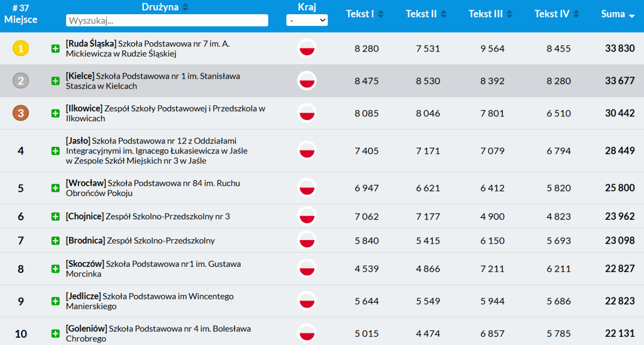Expand the Jasło school row
Image resolution: width=644 pixels, height=345 pixels.
56,151
